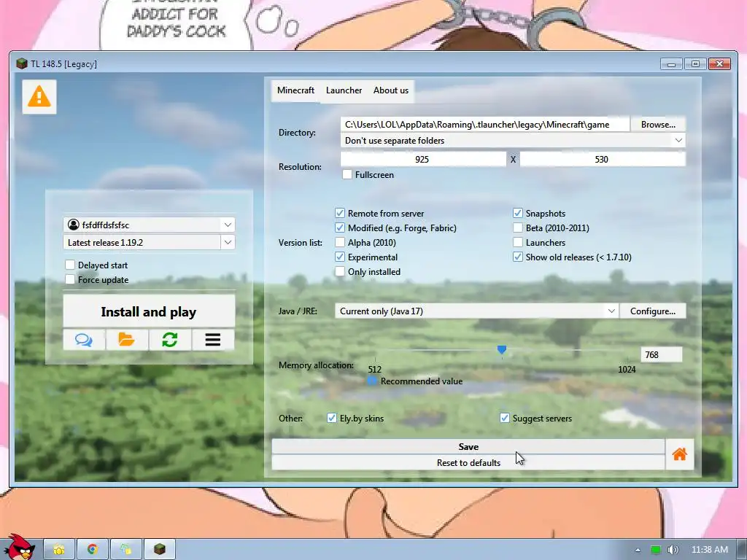
Task: Show hidden tray icons arrow
Action: [638, 550]
